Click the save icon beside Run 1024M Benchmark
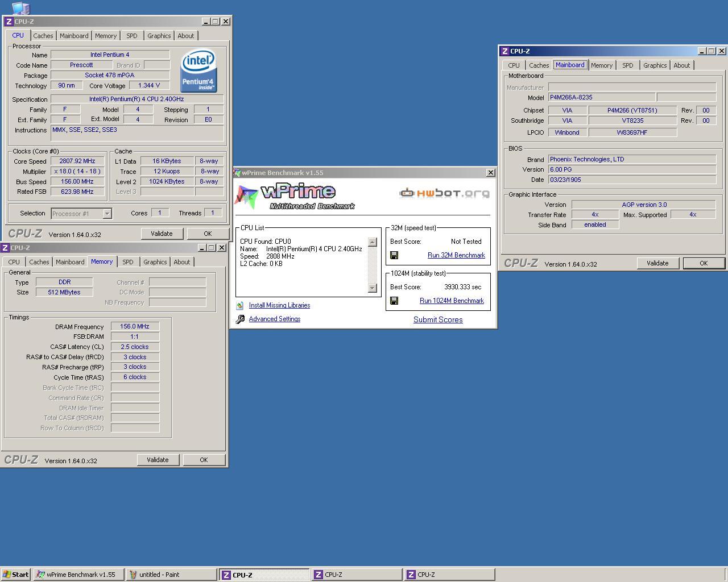Screen dimensions: 728x582 coord(394,301)
